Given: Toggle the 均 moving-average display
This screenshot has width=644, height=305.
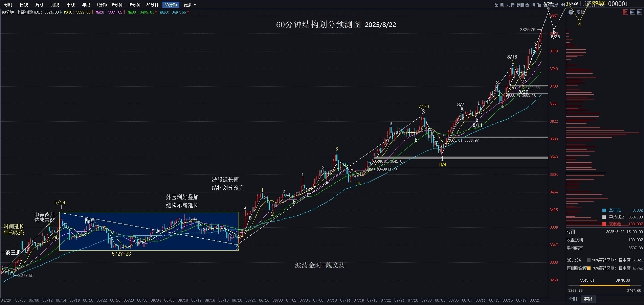Looking at the screenshot, I should [533, 5].
